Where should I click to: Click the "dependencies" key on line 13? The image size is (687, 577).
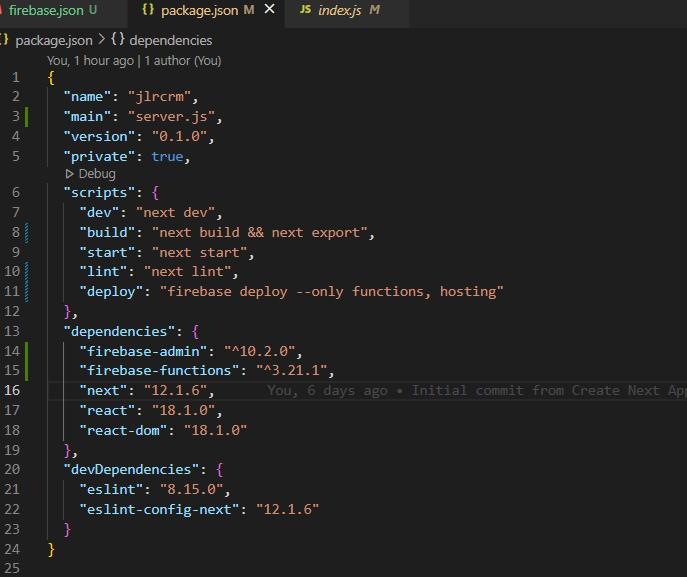119,332
